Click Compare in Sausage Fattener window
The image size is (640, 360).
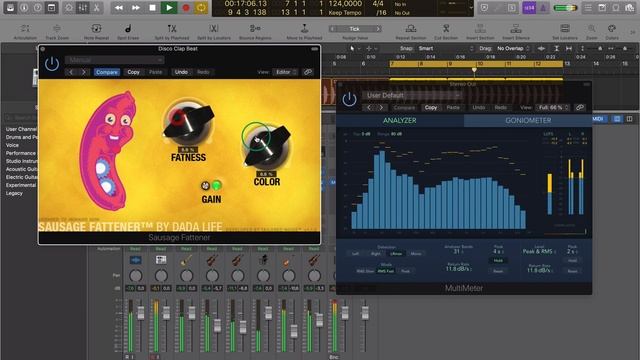click(107, 72)
